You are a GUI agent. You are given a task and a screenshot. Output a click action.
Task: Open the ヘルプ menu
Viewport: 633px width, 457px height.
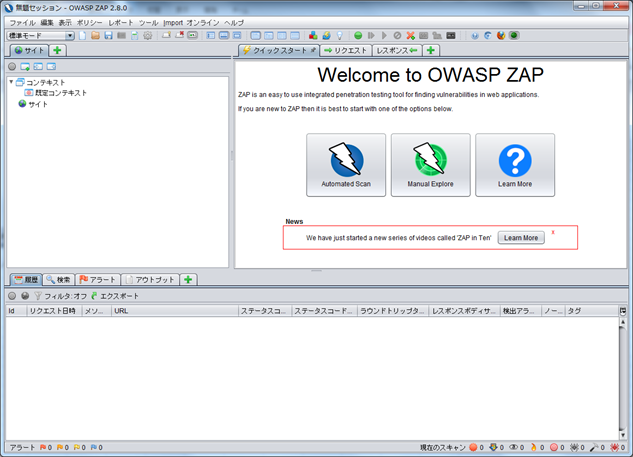click(x=234, y=23)
